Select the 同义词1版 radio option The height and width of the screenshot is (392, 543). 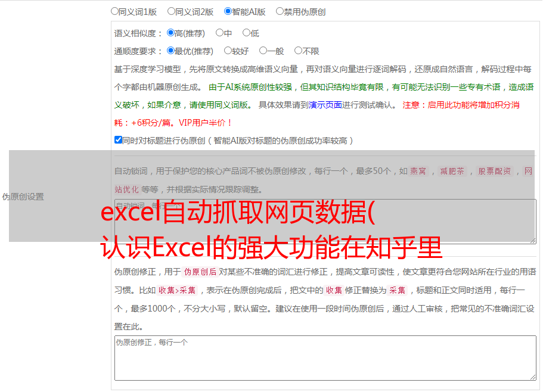(114, 11)
